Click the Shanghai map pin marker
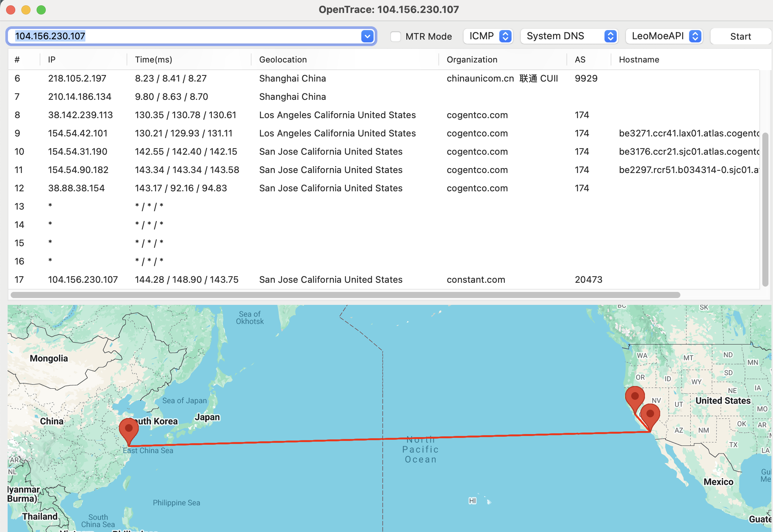This screenshot has width=773, height=532. tap(129, 429)
